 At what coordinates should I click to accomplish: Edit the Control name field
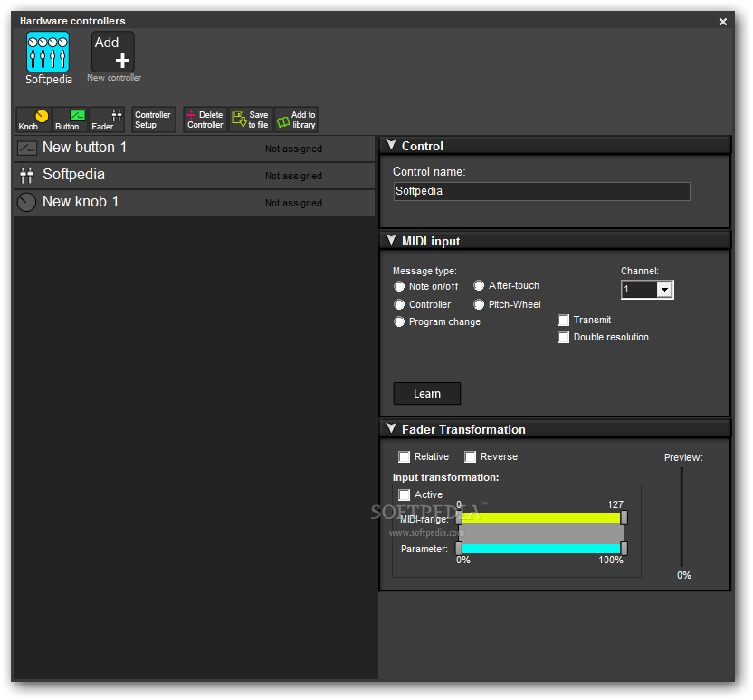point(542,191)
